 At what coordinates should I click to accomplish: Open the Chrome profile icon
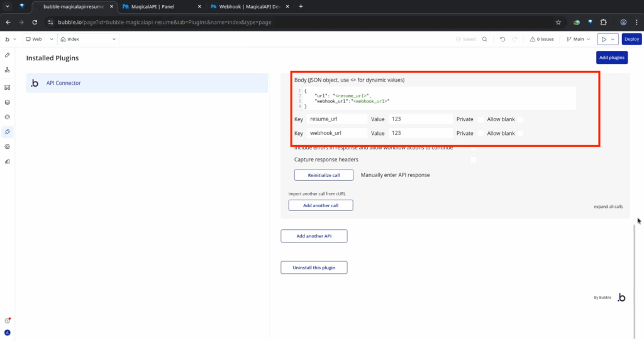pos(623,22)
